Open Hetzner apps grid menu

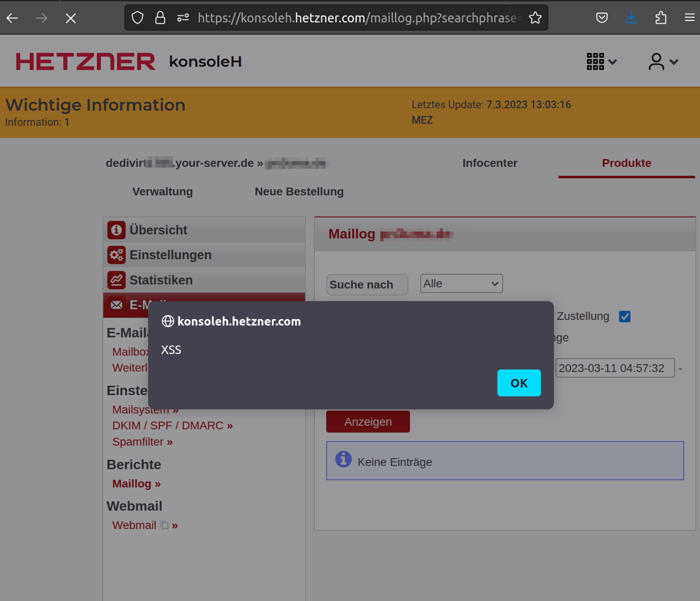601,62
